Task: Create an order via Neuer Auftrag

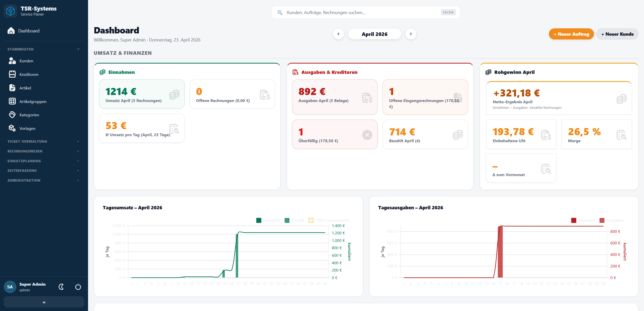Action: [x=571, y=34]
